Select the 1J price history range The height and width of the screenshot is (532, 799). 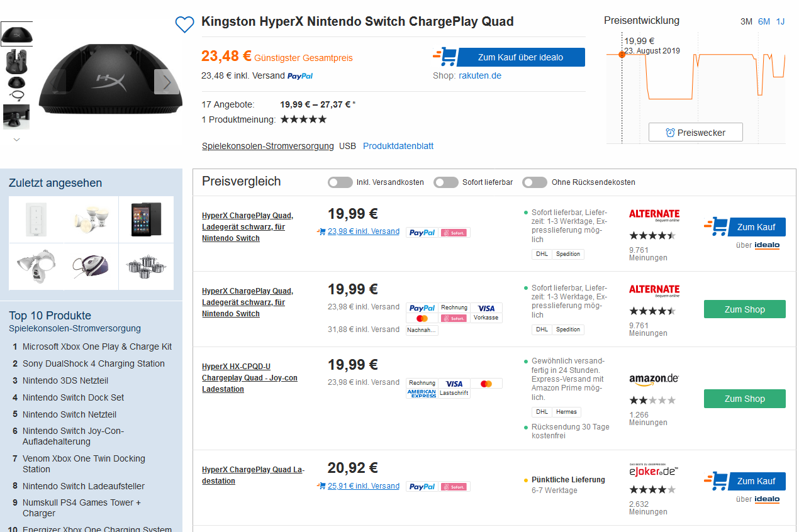click(780, 21)
